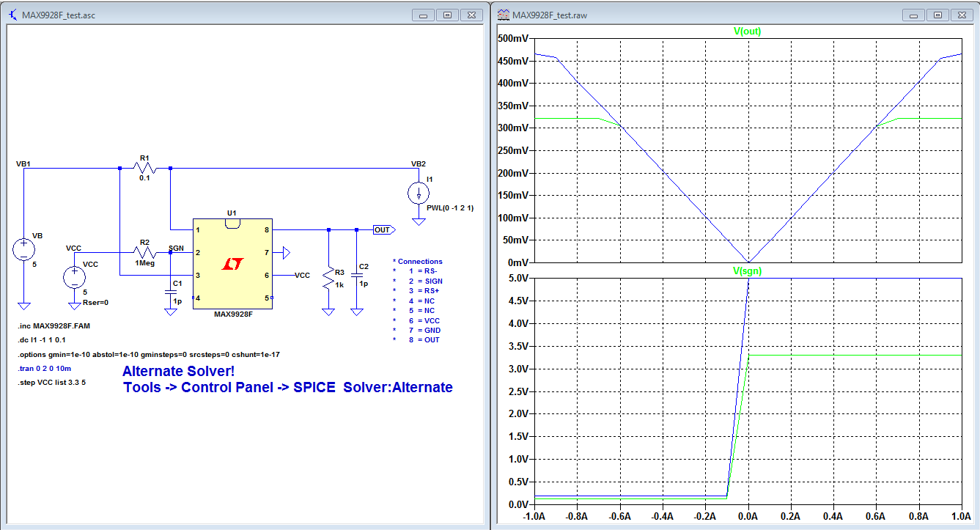The width and height of the screenshot is (980, 530).
Task: Select resistor R2 1Meg symbol
Action: pos(144,253)
